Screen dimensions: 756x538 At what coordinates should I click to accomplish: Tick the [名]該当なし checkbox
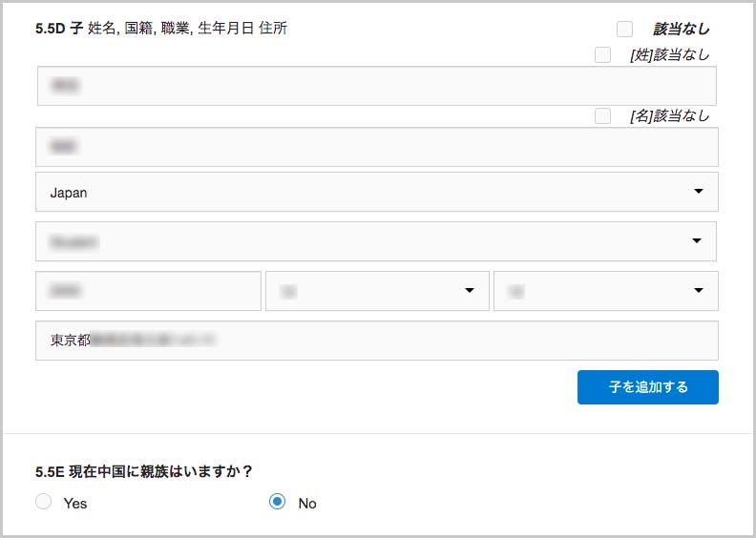[x=602, y=116]
